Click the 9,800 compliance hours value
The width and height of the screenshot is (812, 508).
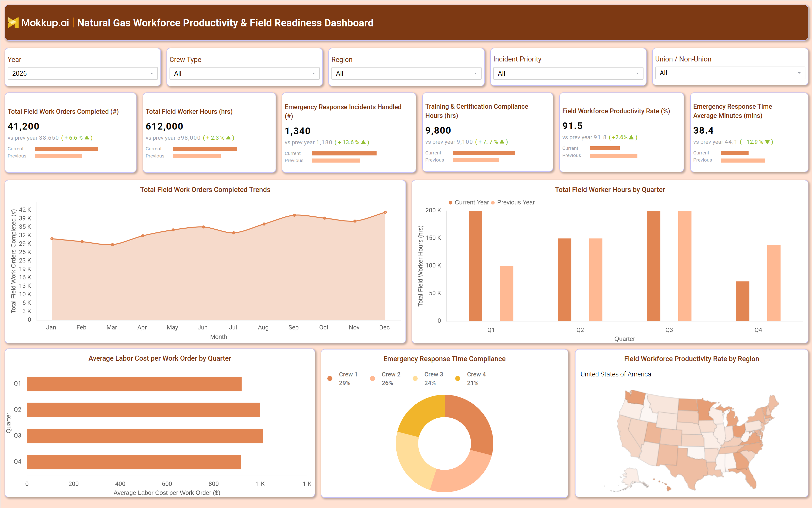click(438, 130)
